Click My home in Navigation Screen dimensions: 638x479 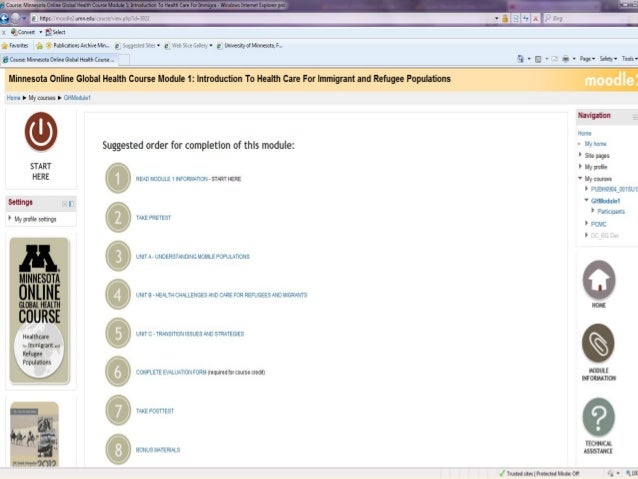tap(595, 144)
